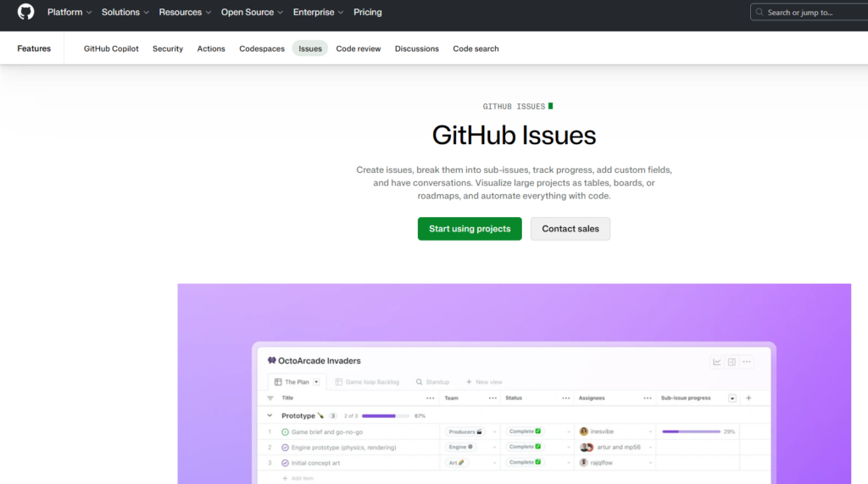Click the Contact sales button

tap(570, 229)
